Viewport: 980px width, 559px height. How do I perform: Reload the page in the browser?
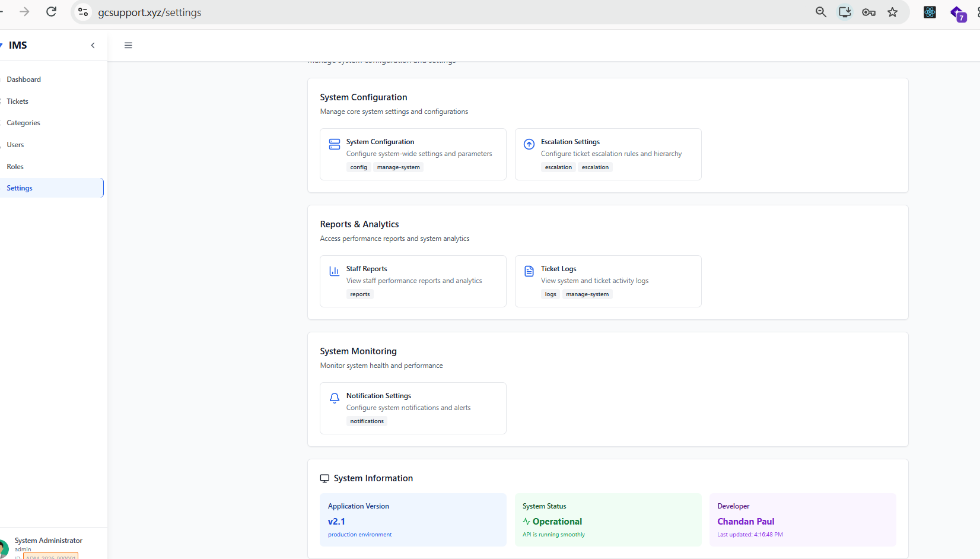(x=52, y=12)
